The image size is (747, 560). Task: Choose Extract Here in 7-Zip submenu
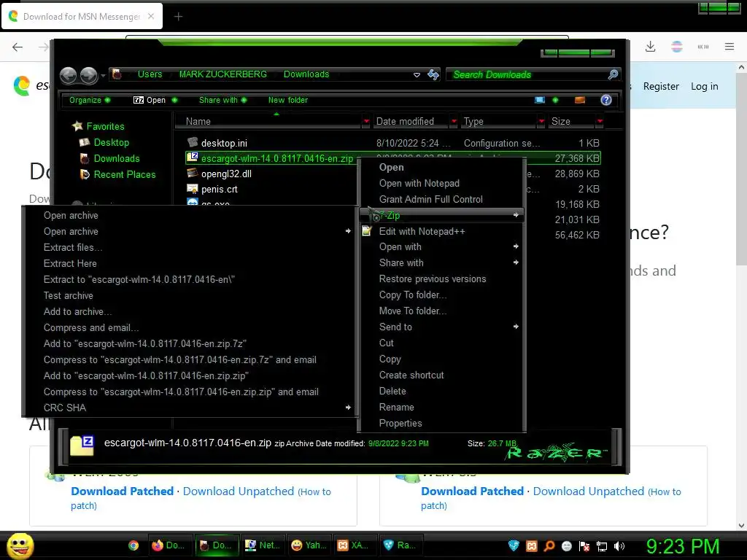click(x=189, y=264)
